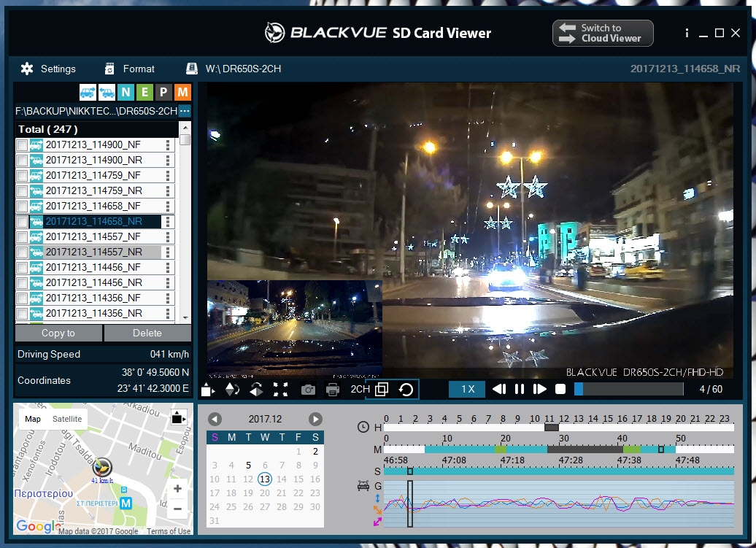Capture a snapshot with the camera icon

point(308,390)
